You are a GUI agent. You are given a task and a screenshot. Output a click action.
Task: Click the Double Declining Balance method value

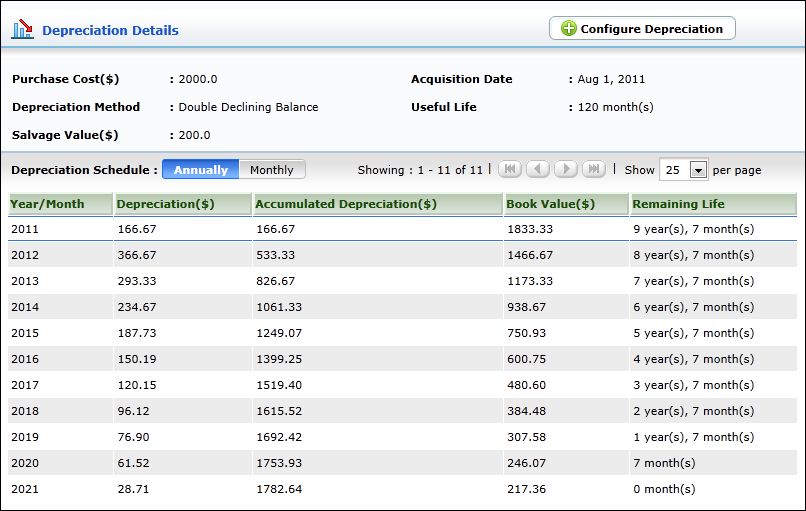[x=248, y=107]
